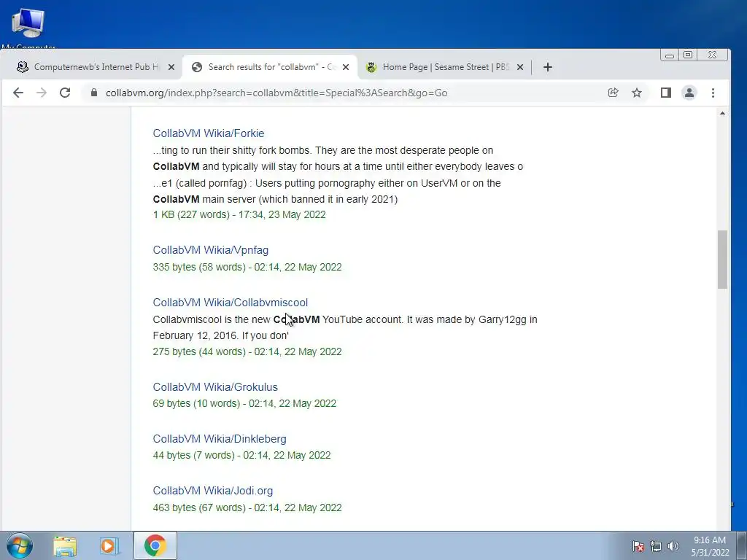Open the Windows Start menu orb
The width and height of the screenshot is (747, 560).
coord(20,545)
